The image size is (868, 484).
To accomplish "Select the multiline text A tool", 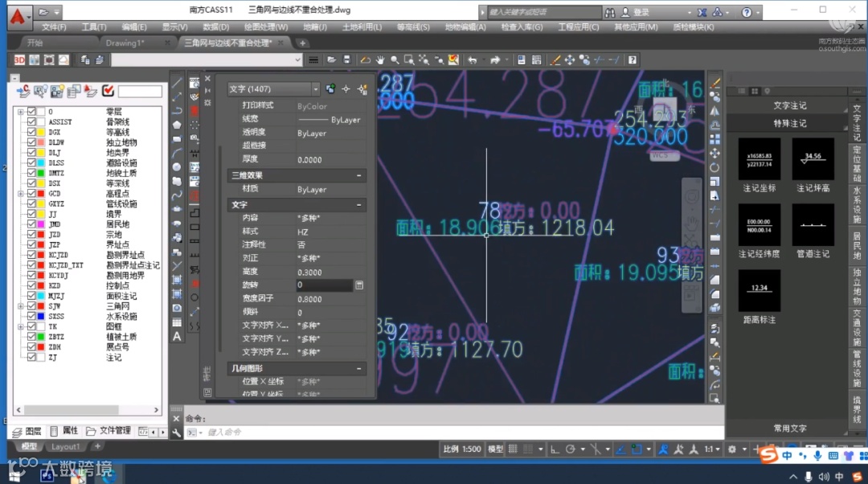I will point(177,336).
